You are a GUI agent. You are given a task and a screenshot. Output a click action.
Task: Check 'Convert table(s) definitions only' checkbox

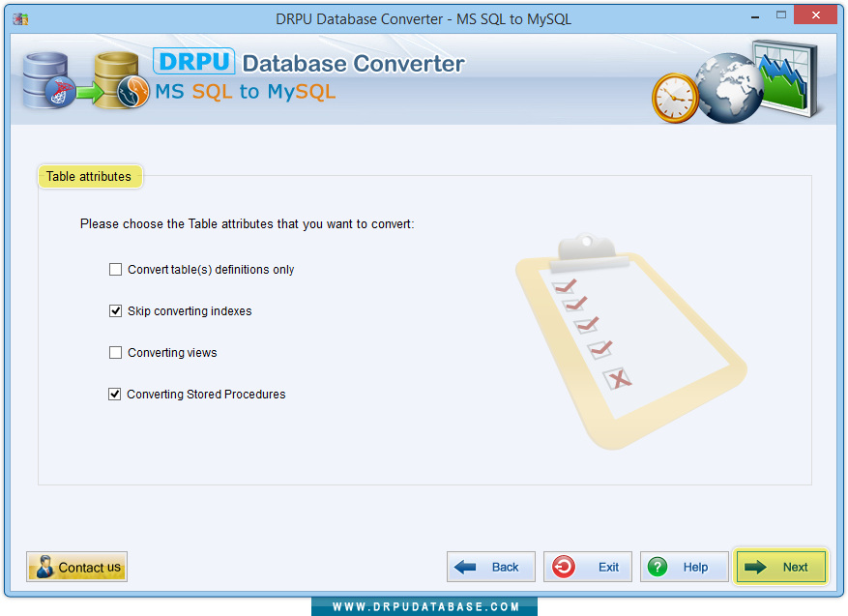click(115, 270)
